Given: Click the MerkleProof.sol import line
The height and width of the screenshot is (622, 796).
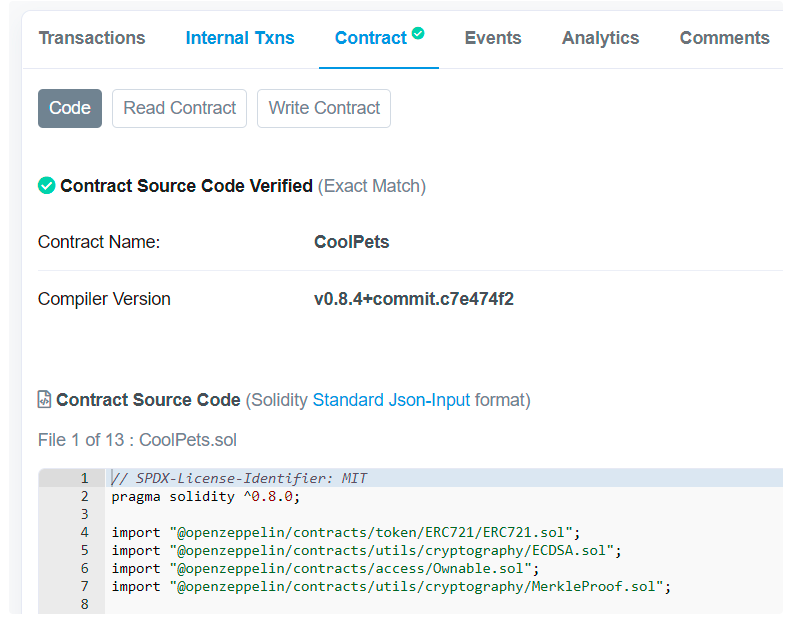Looking at the screenshot, I should coord(391,587).
